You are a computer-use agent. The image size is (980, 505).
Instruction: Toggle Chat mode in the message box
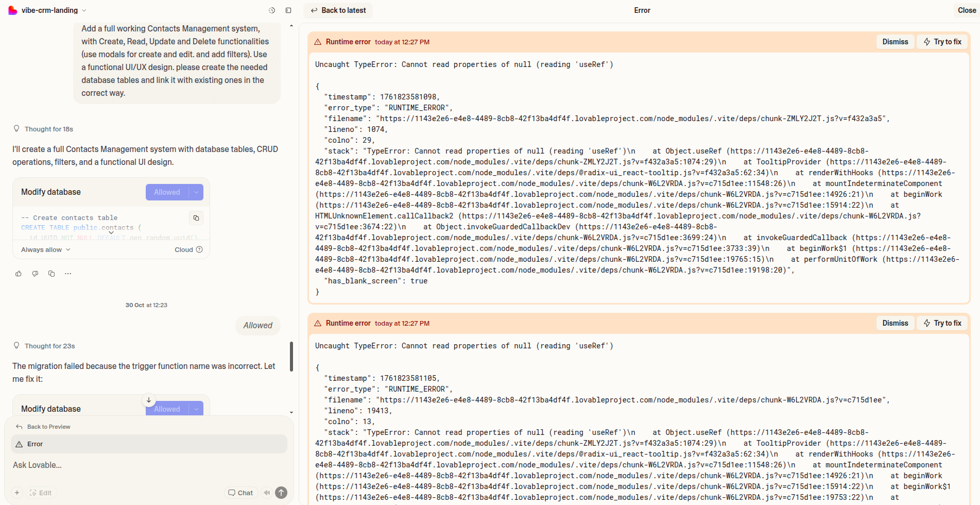240,493
